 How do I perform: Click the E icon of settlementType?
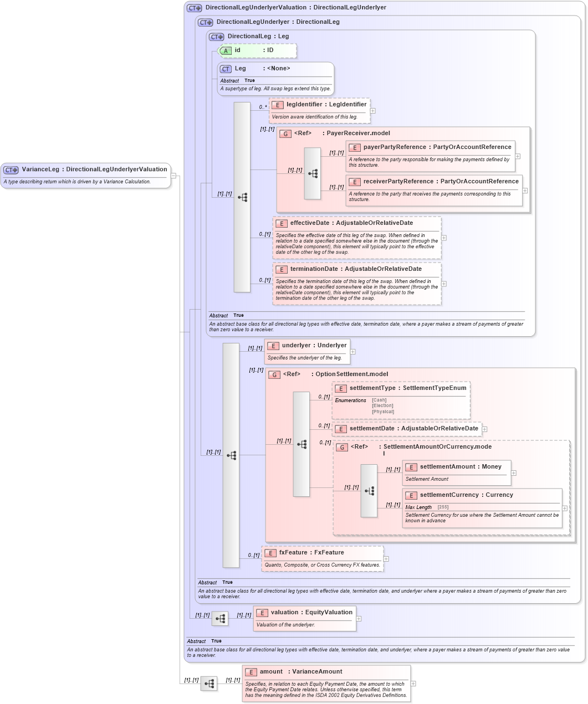[341, 389]
